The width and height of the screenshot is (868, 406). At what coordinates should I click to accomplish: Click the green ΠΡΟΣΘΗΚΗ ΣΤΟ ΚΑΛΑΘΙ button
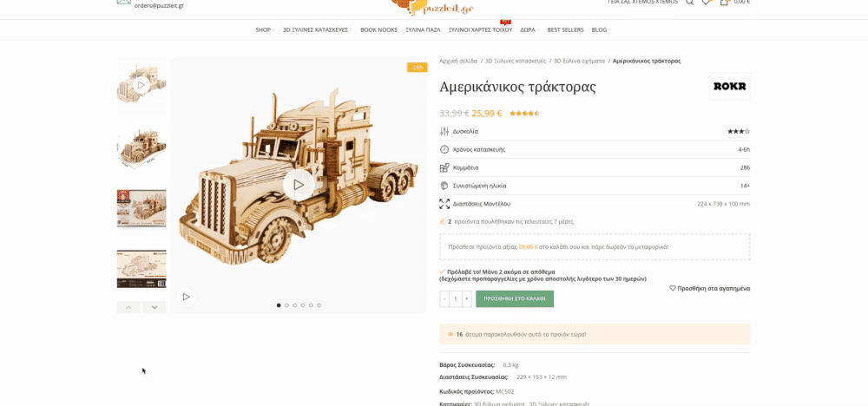pyautogui.click(x=515, y=298)
